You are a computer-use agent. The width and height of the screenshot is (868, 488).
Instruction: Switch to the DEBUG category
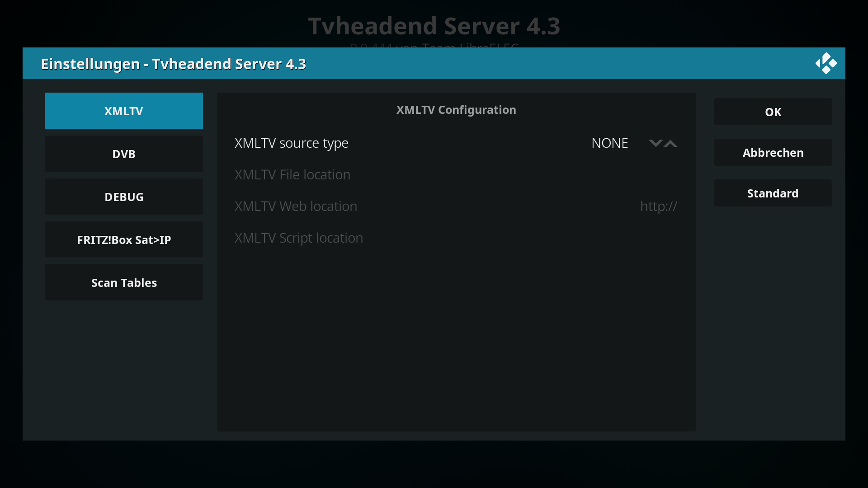pos(124,197)
